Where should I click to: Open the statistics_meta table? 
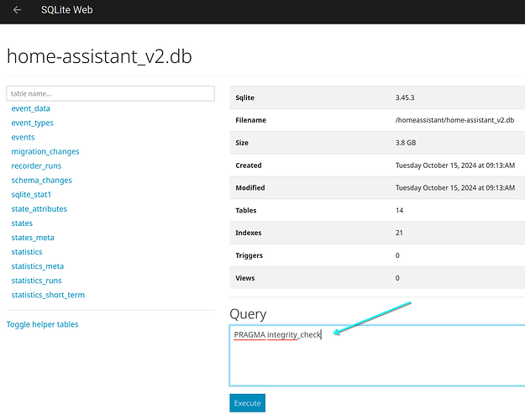[x=38, y=266]
